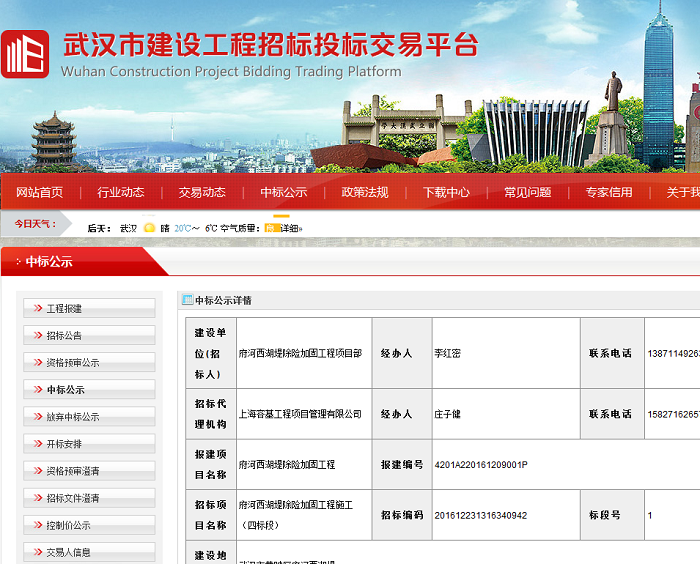Open 专家信用 in the nav bar
Image resolution: width=700 pixels, height=564 pixels.
pos(608,192)
